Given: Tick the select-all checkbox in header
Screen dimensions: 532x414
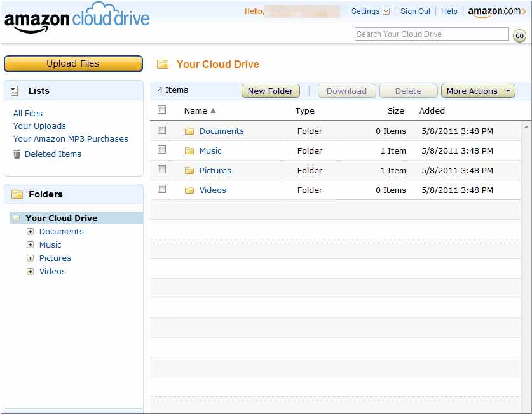Looking at the screenshot, I should (162, 109).
